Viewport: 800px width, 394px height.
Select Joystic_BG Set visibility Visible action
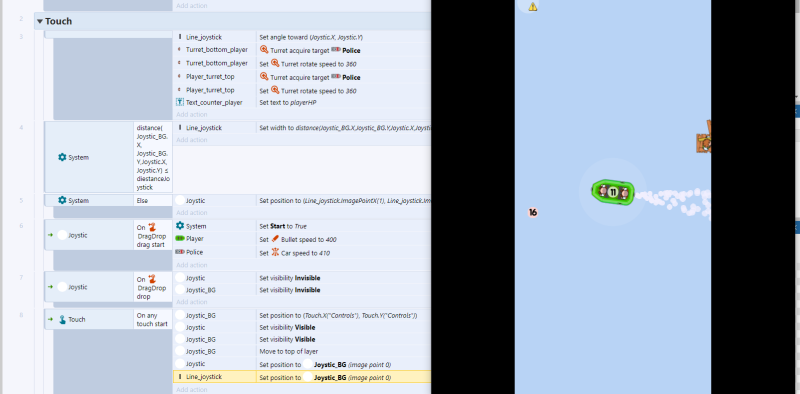click(x=287, y=339)
